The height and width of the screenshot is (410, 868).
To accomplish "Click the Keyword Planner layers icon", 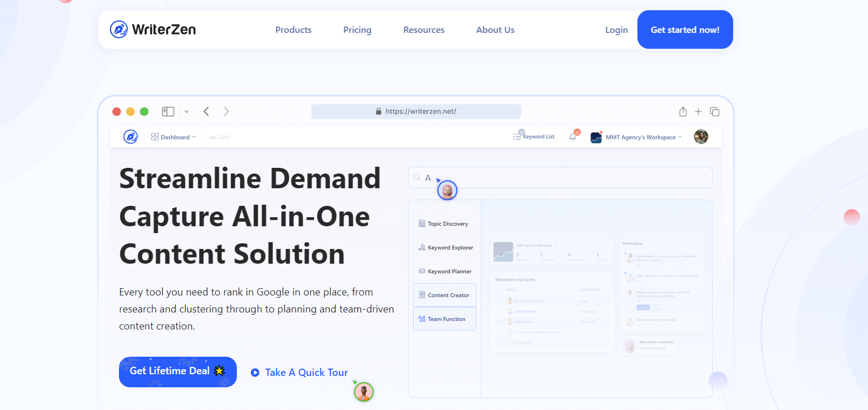I will [x=422, y=272].
